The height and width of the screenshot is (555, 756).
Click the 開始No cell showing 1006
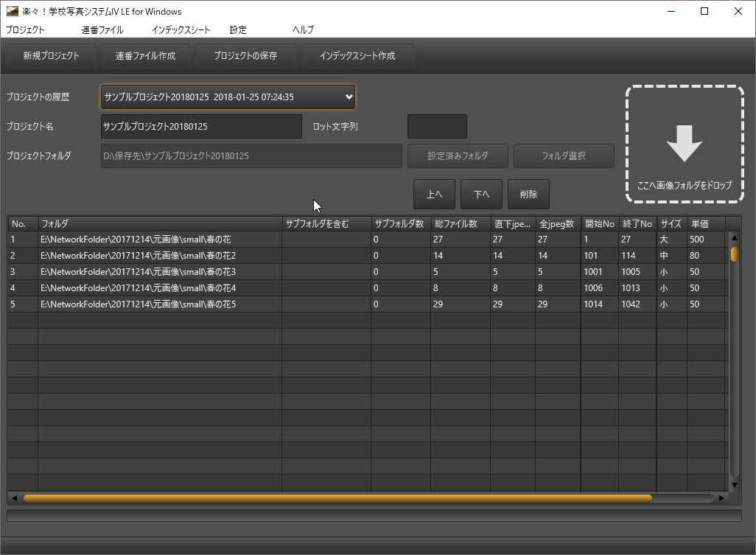(x=600, y=288)
